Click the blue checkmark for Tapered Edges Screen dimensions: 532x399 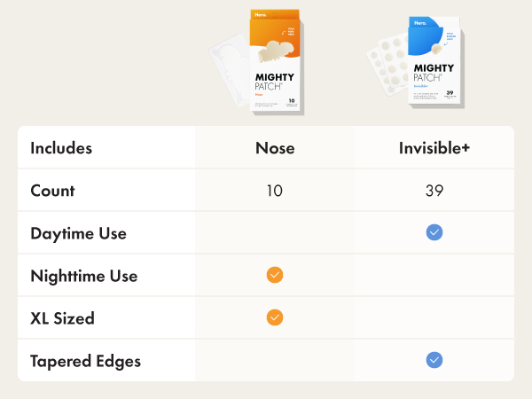pyautogui.click(x=434, y=360)
